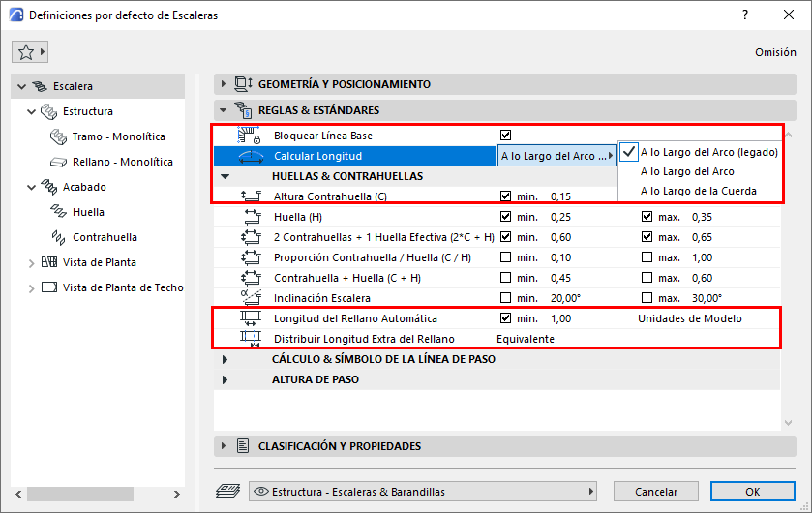Viewport: 812px width, 513px height.
Task: Click the Escalera stair icon in tree
Action: (x=40, y=86)
